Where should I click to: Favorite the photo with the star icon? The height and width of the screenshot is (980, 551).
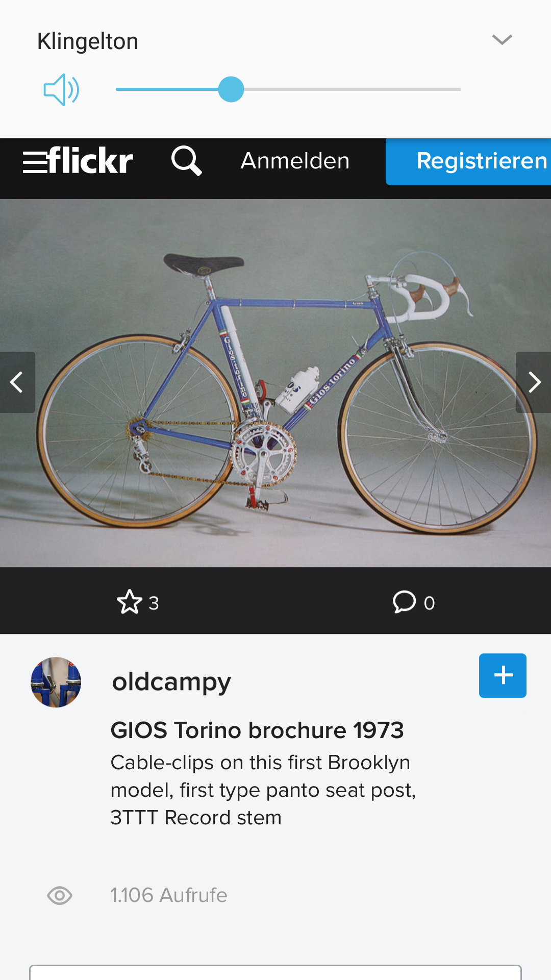click(130, 602)
